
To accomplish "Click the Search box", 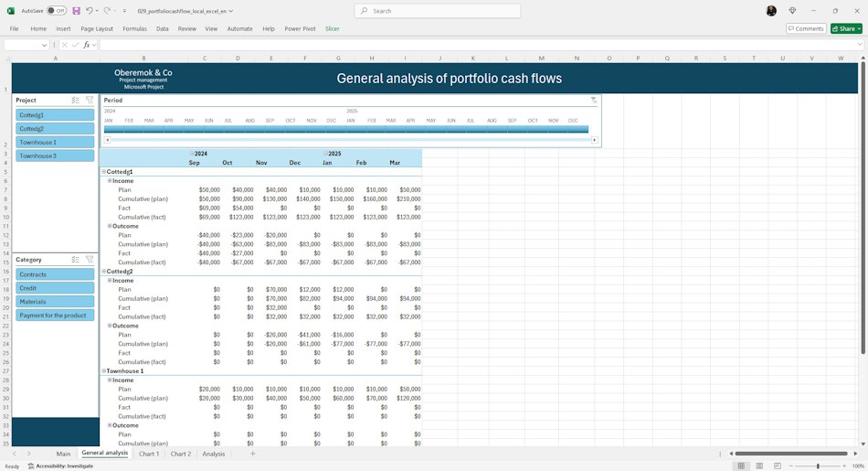I will [x=438, y=11].
